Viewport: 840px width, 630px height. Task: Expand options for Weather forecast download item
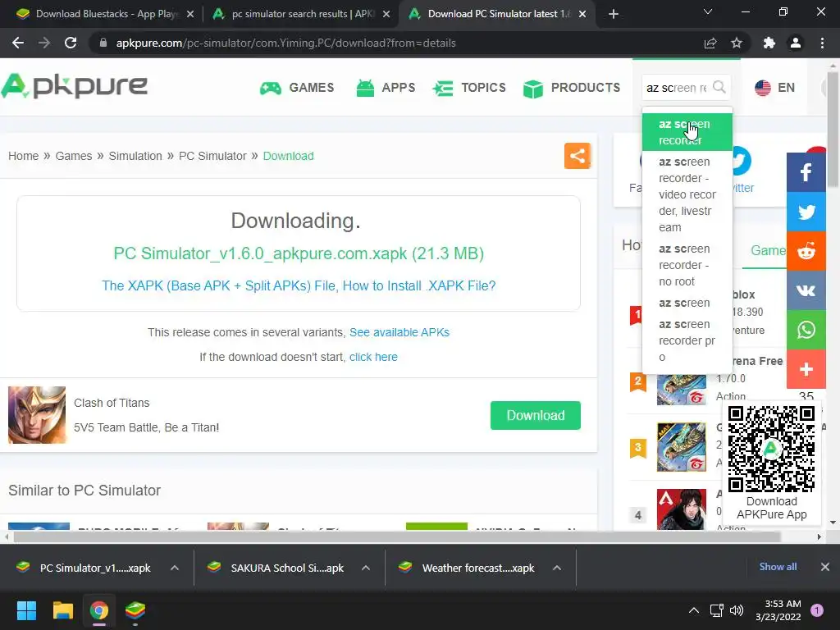pos(557,568)
